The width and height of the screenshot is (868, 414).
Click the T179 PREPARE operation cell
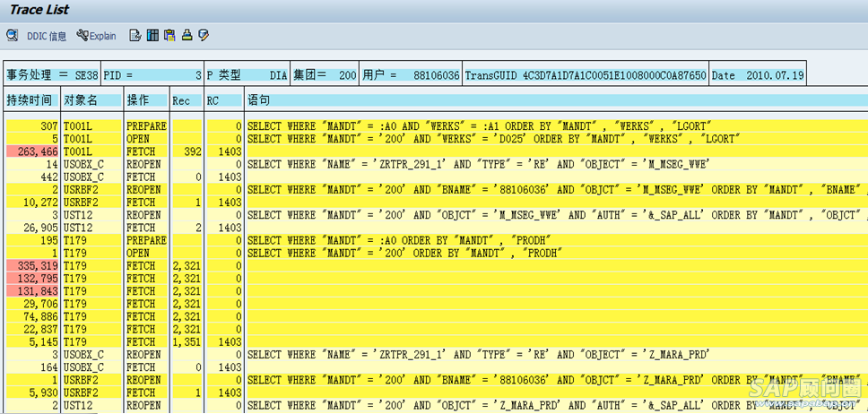pyautogui.click(x=146, y=241)
